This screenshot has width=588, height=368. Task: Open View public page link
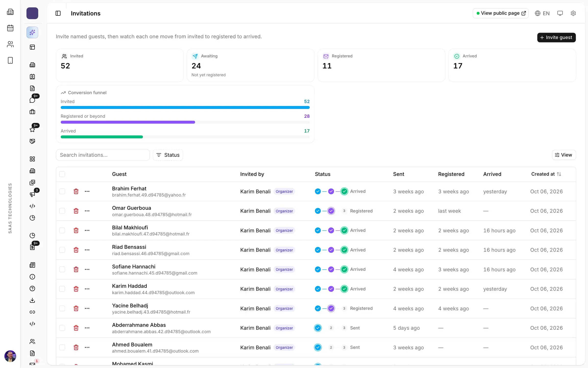click(501, 13)
